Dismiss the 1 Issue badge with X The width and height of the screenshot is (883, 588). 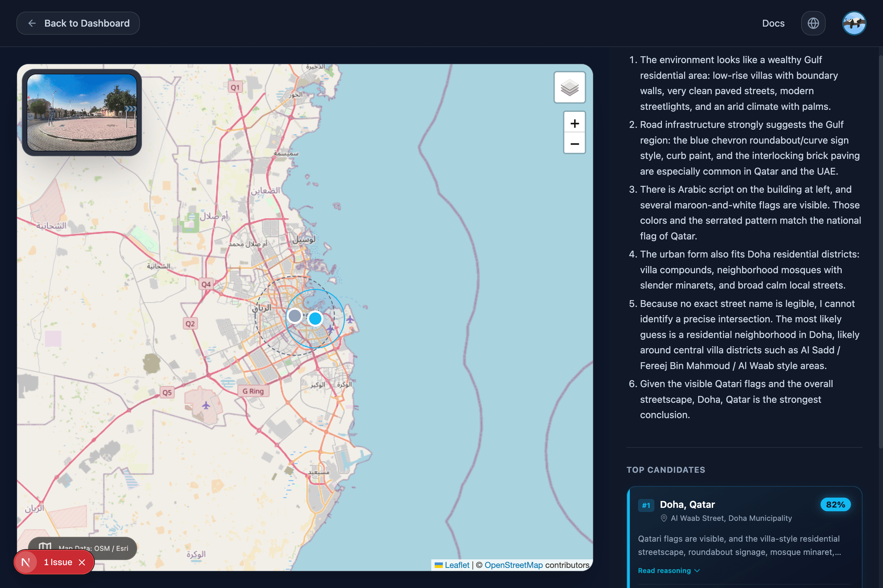(x=82, y=562)
